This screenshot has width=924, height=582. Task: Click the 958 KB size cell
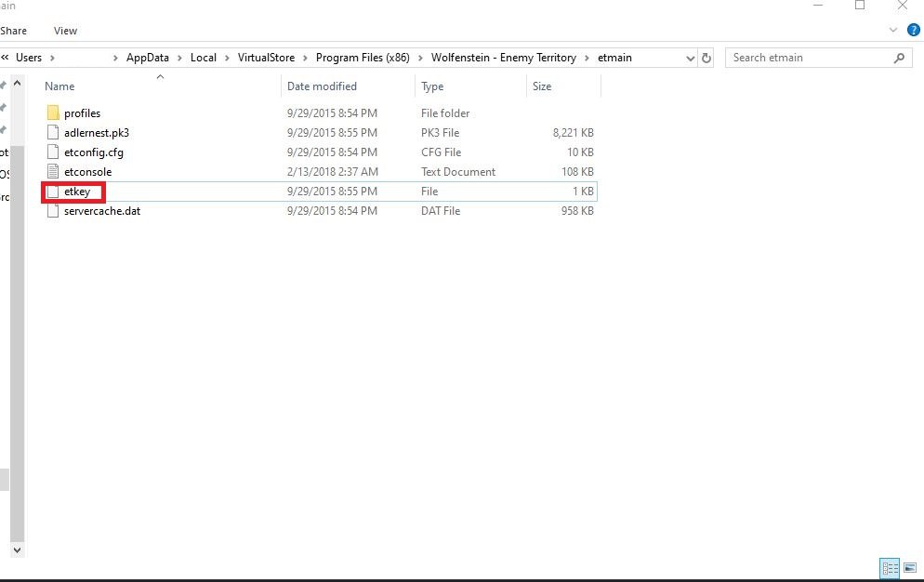click(577, 210)
